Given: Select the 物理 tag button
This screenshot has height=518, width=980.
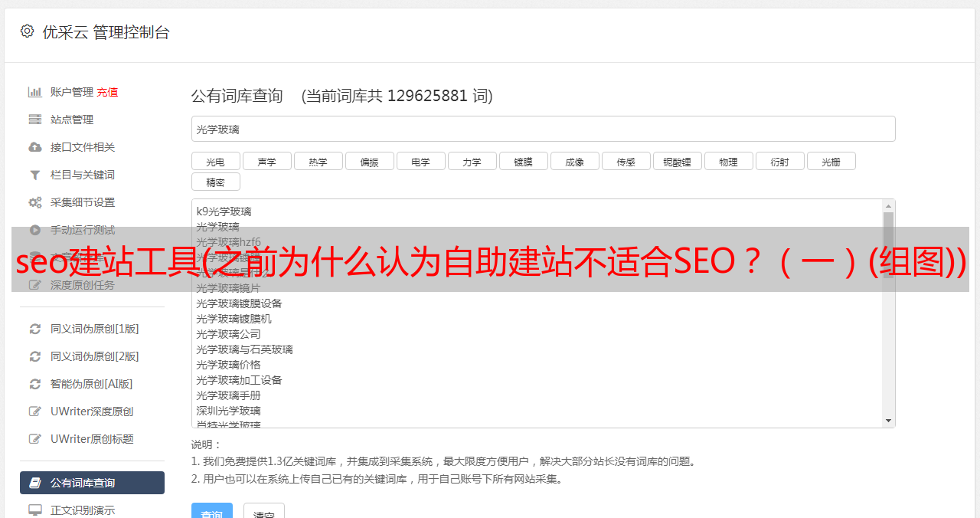Looking at the screenshot, I should (x=729, y=161).
